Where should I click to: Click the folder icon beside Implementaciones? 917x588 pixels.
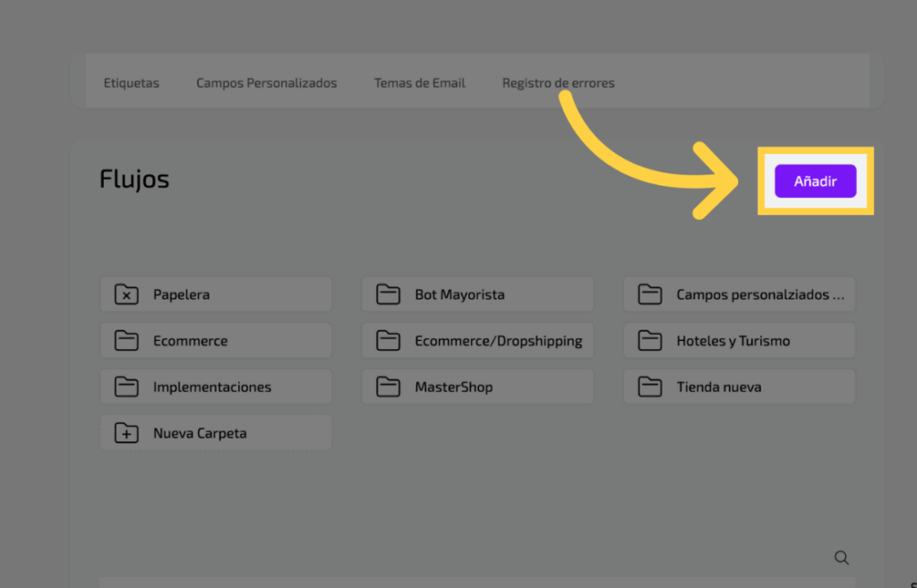[x=126, y=388]
